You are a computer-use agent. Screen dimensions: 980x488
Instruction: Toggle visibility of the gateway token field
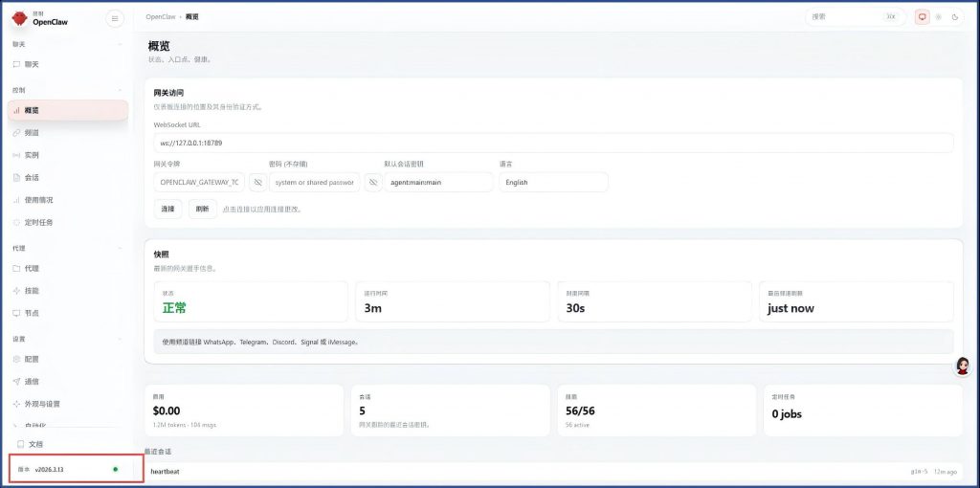pos(257,182)
